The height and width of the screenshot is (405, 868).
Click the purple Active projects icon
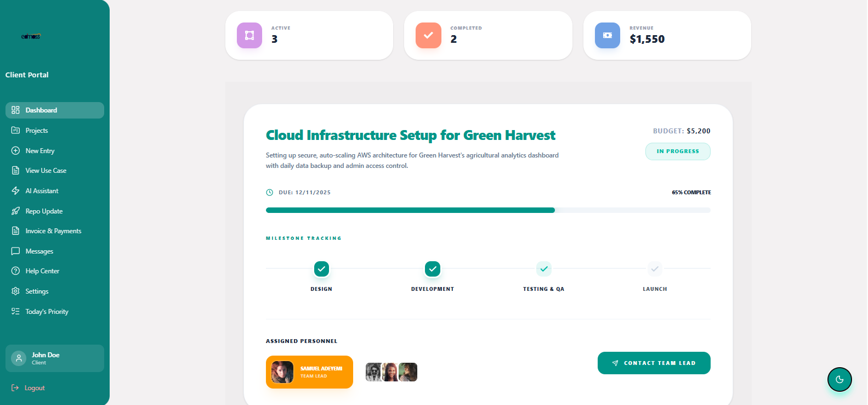point(249,36)
